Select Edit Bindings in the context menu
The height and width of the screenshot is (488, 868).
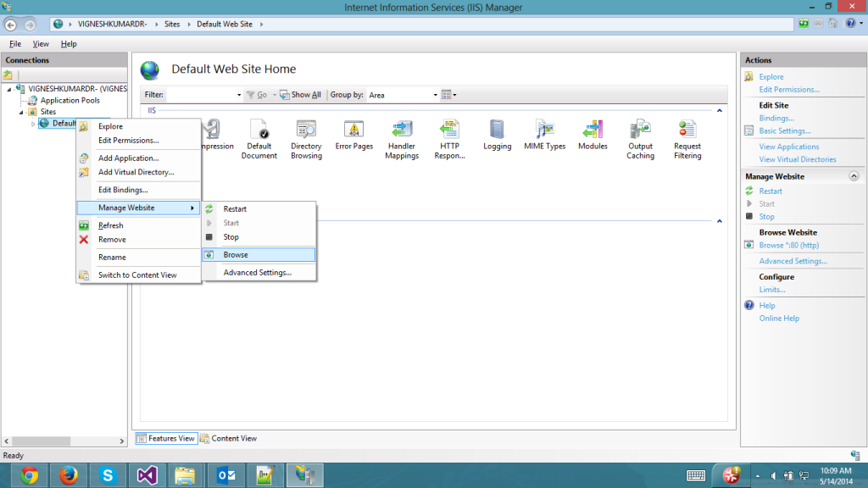tap(123, 190)
